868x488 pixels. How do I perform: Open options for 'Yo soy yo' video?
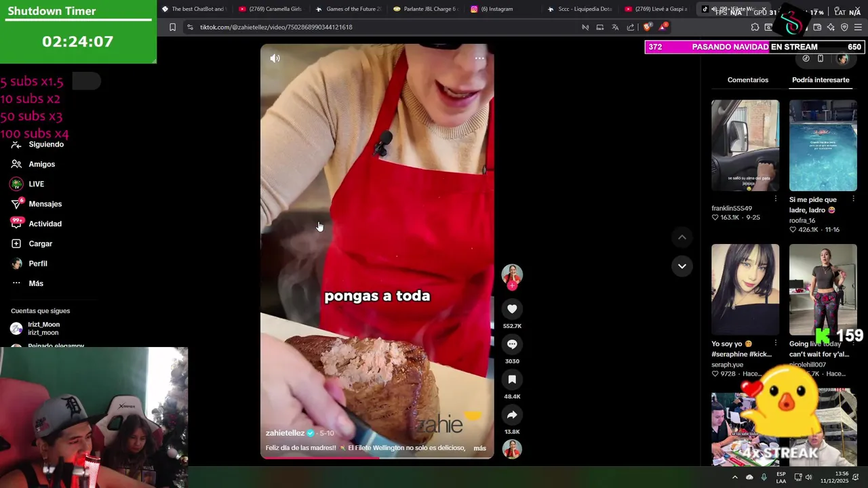coord(775,344)
